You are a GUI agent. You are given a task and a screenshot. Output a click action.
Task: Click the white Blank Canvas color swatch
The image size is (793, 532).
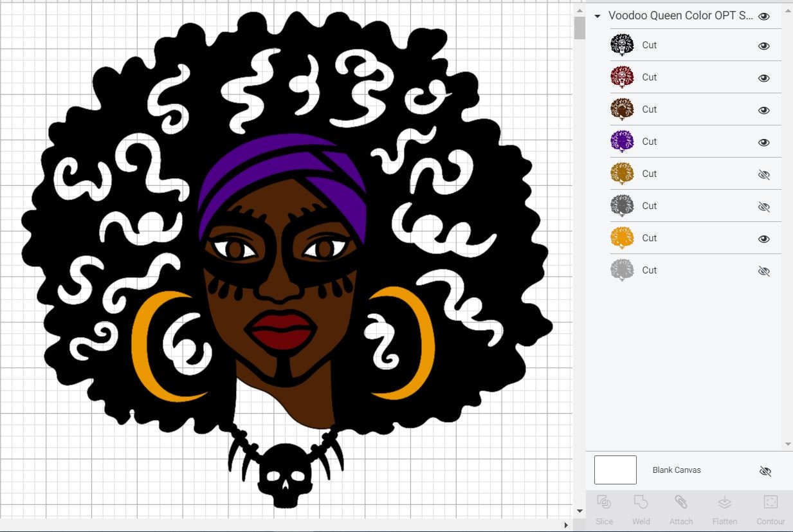(x=615, y=470)
